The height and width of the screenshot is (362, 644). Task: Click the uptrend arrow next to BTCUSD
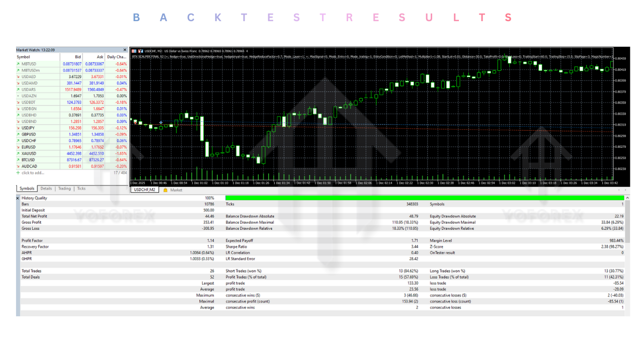pyautogui.click(x=18, y=160)
